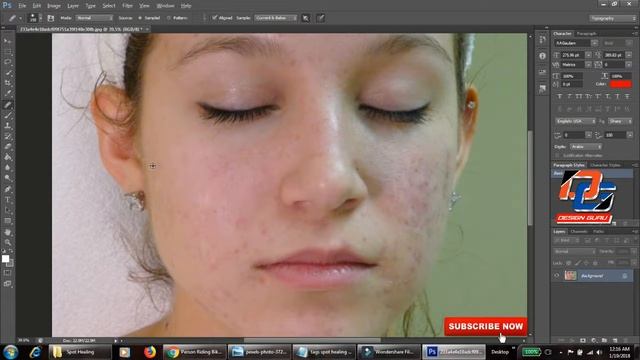Open Firefox from the taskbar

150,352
